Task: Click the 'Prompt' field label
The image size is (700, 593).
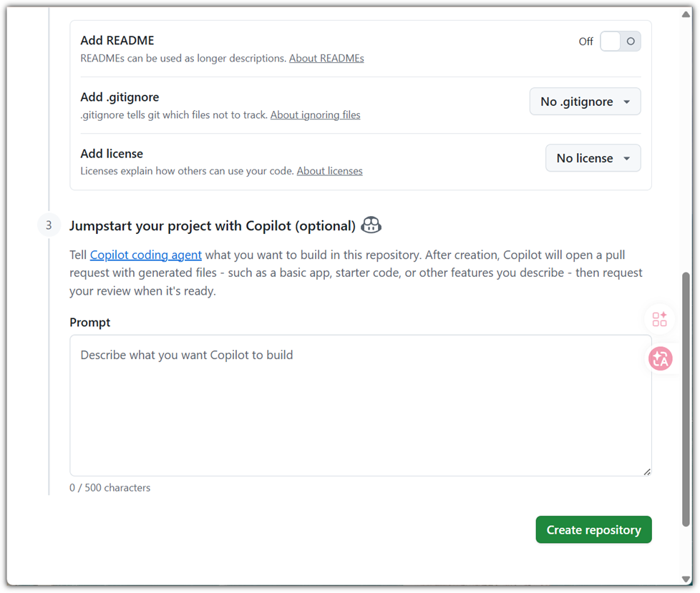Action: 89,323
